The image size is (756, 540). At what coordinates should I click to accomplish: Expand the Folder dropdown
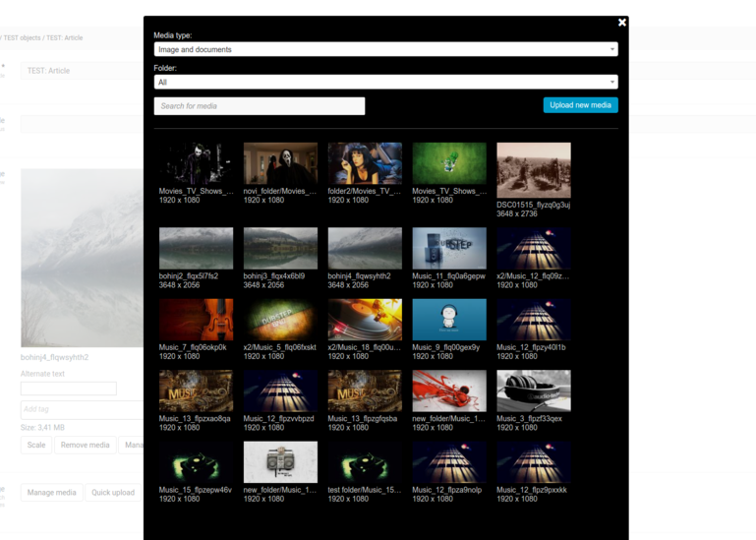coord(384,83)
